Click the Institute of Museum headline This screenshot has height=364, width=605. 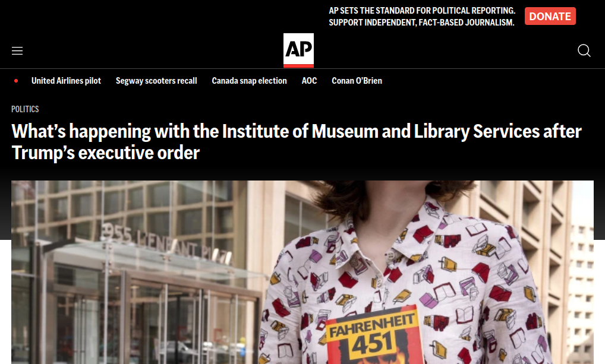coord(297,141)
